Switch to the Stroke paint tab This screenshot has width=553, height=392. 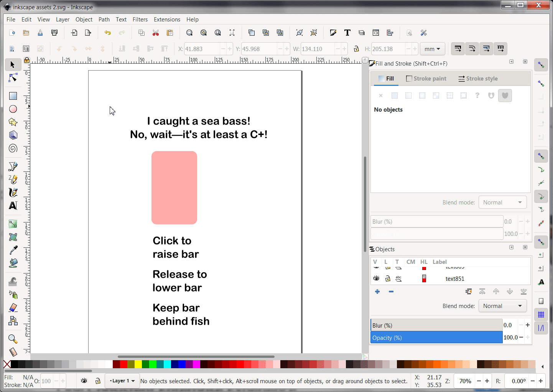point(426,78)
